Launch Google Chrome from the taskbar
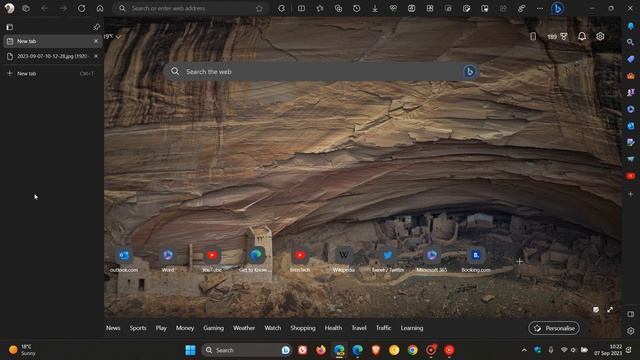Image resolution: width=640 pixels, height=360 pixels. pyautogui.click(x=413, y=350)
